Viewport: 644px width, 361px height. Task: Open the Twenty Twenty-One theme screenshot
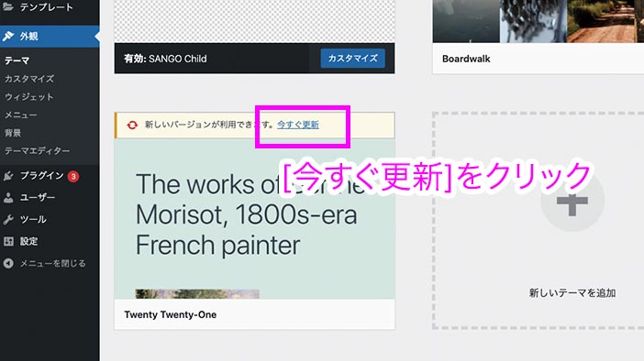pos(255,219)
